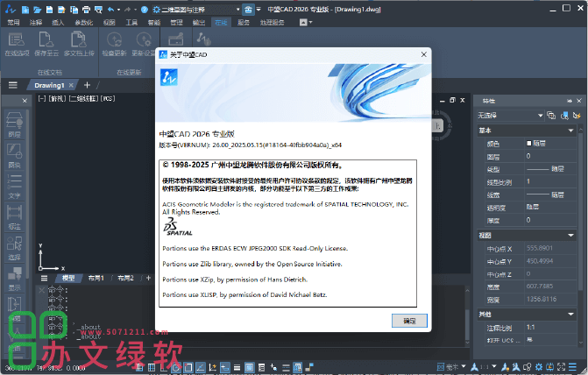This screenshot has height=375, width=588.
Task: Add a new layout with plus button
Action: click(x=148, y=278)
